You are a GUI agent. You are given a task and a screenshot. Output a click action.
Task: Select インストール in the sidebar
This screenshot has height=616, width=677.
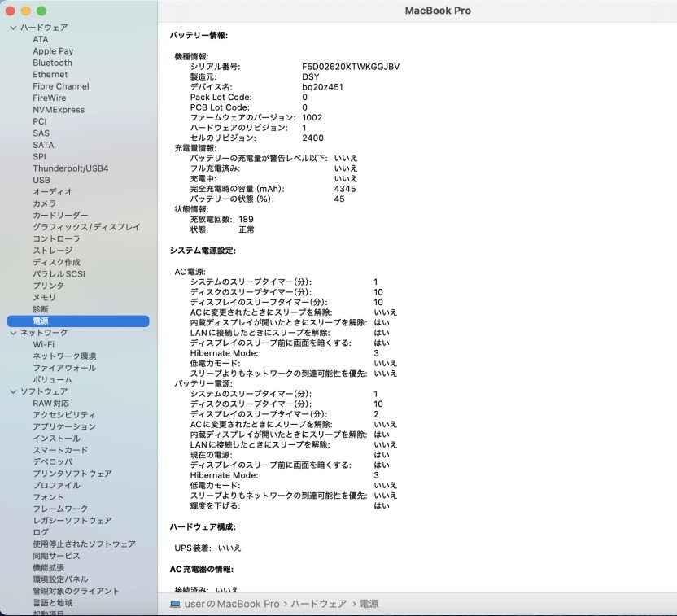coord(57,438)
